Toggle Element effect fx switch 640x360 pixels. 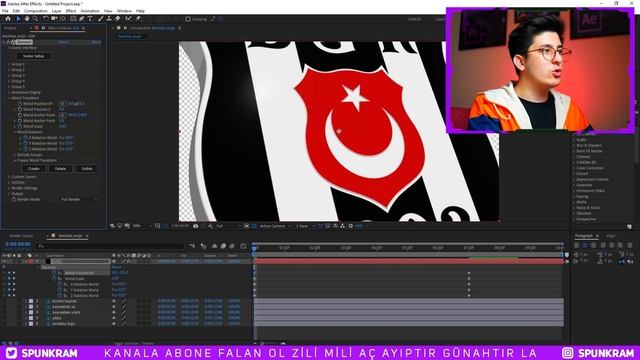point(9,42)
